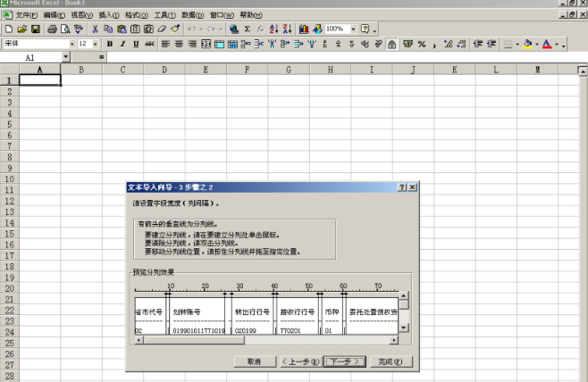The width and height of the screenshot is (588, 382).
Task: Open the font size dropdown
Action: click(x=96, y=44)
